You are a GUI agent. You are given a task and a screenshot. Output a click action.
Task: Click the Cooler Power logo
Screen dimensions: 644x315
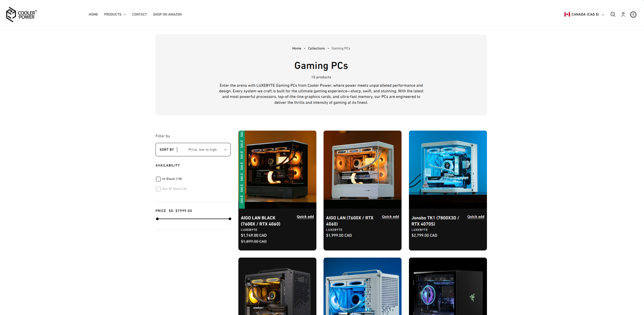pyautogui.click(x=21, y=15)
